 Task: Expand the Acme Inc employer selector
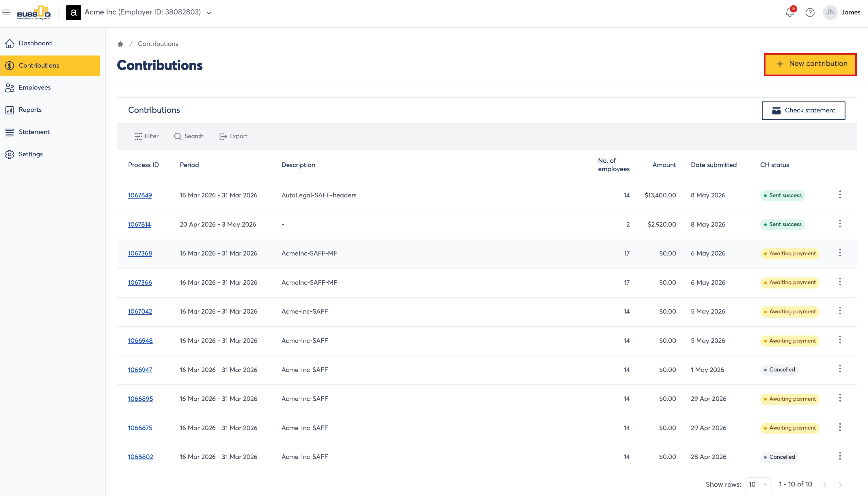(x=209, y=13)
